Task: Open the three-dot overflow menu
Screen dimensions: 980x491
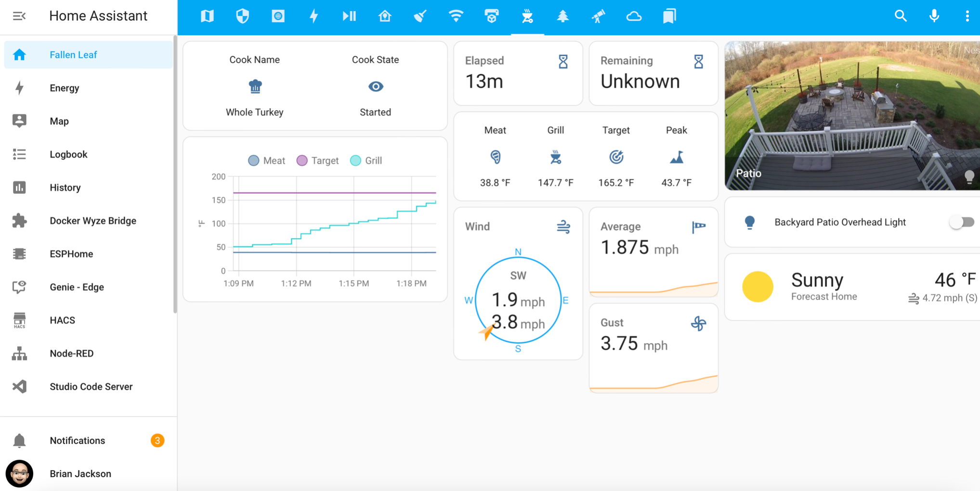Action: 967,16
